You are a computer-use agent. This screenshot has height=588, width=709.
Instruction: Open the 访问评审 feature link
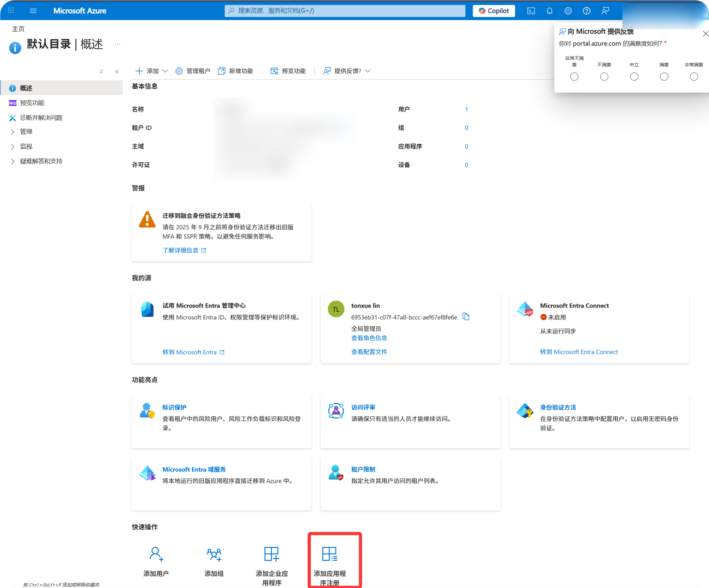(x=363, y=407)
